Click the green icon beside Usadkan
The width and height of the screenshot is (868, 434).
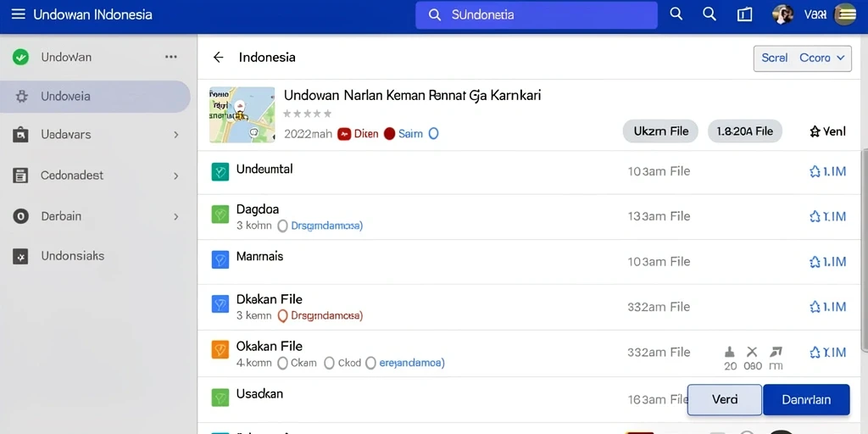pos(220,397)
